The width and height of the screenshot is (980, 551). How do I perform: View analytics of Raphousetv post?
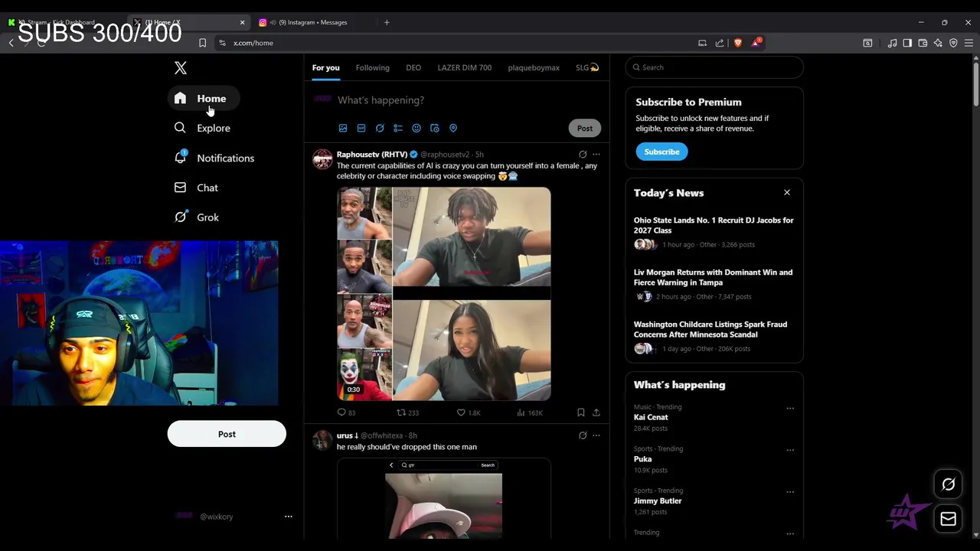tap(530, 412)
